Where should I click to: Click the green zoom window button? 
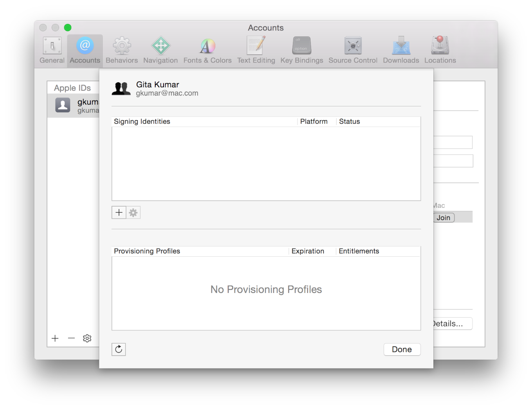point(68,27)
